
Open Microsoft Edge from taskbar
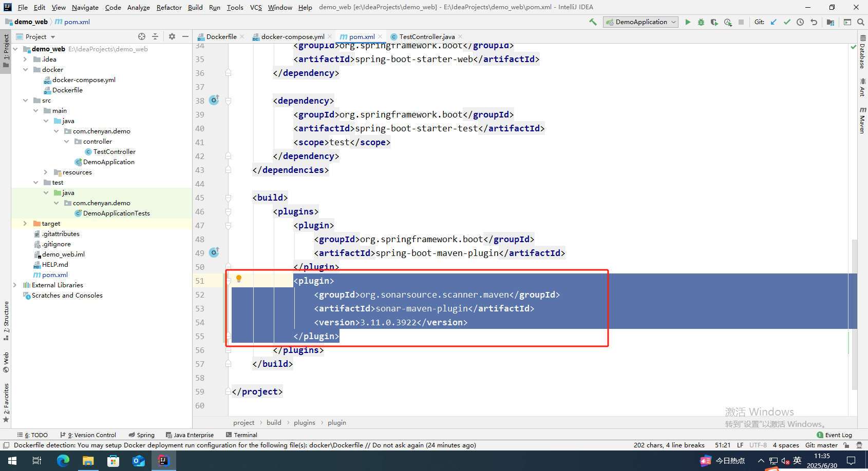[63, 461]
